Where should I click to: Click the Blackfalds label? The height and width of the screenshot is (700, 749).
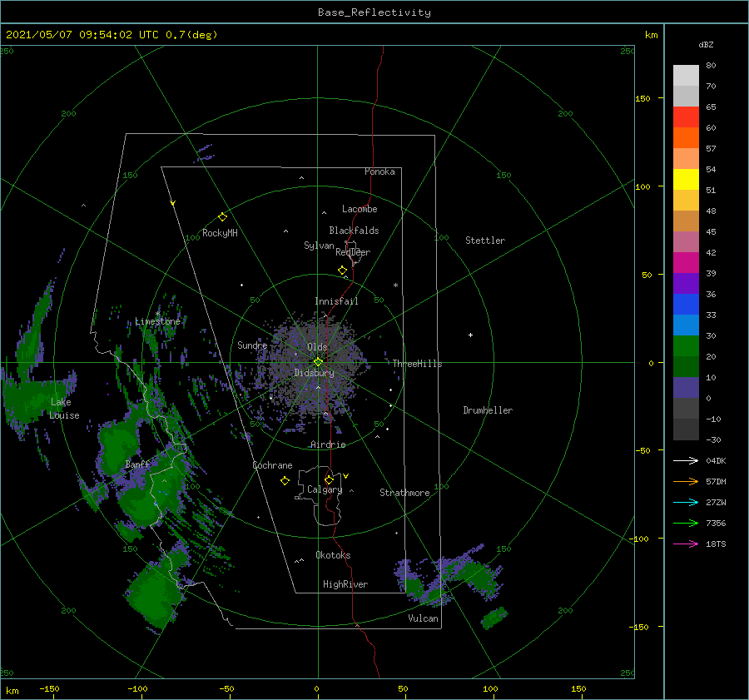[x=354, y=231]
